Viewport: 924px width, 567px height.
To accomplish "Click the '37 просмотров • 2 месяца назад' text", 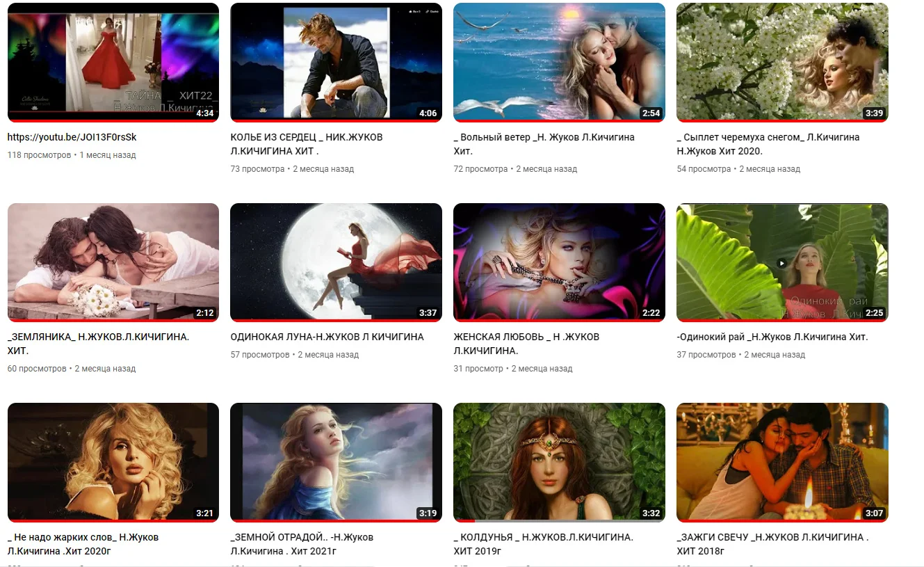I will pos(741,355).
